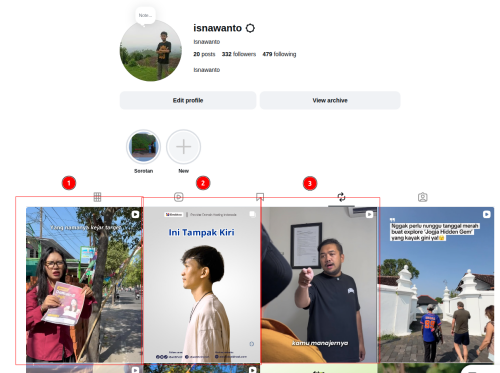Open the 'kamu manajernya' reel

tap(319, 285)
